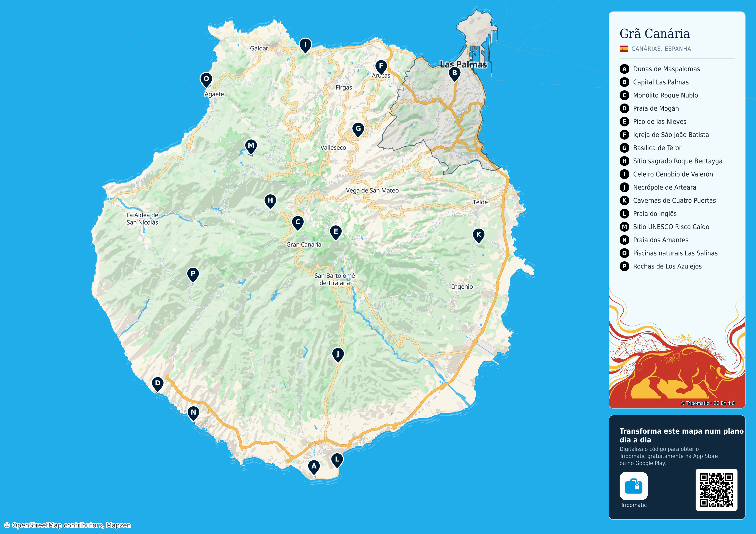Viewport: 756px width, 534px height.
Task: Click legend bullet D beside Praia de Mogán
Action: (x=624, y=108)
